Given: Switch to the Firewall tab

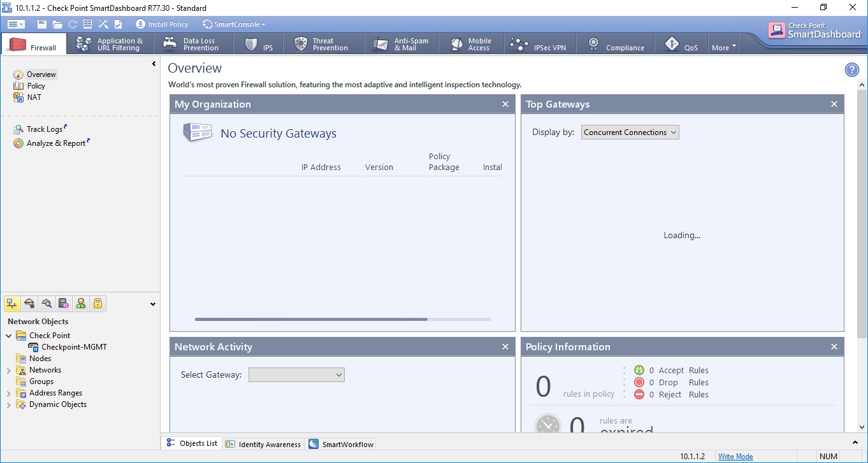Looking at the screenshot, I should coord(34,45).
